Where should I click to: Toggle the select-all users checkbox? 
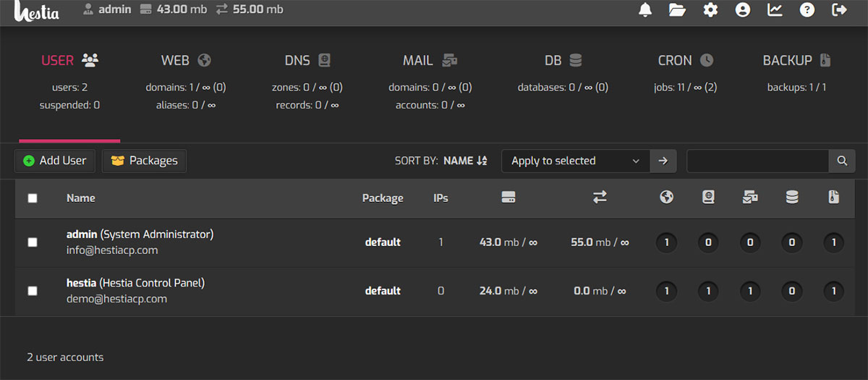click(33, 198)
